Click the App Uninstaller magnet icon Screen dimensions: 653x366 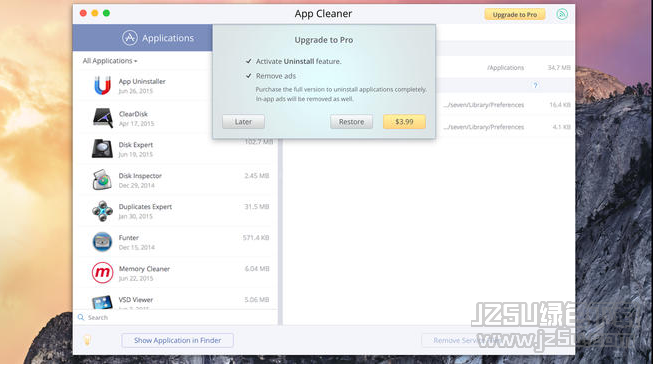(x=102, y=85)
